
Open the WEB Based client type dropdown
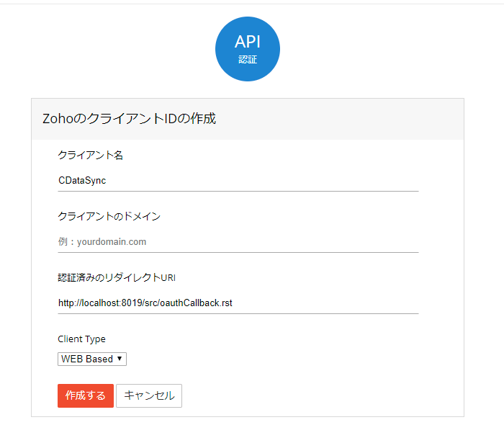point(91,359)
